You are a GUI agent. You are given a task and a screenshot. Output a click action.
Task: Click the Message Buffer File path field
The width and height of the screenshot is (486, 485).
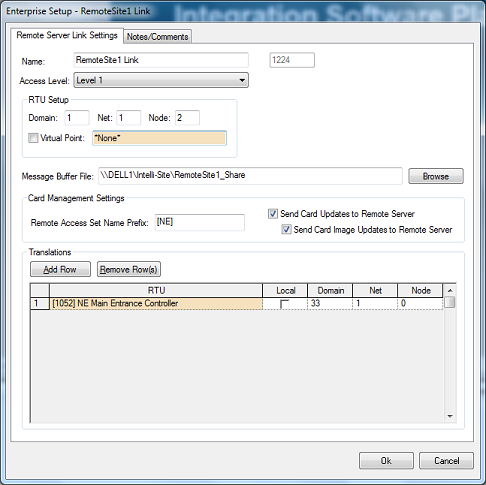[x=250, y=176]
